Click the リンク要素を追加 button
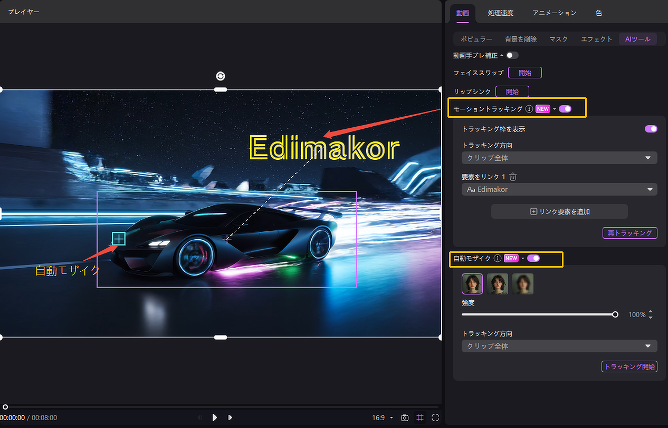This screenshot has width=668, height=428. click(559, 211)
